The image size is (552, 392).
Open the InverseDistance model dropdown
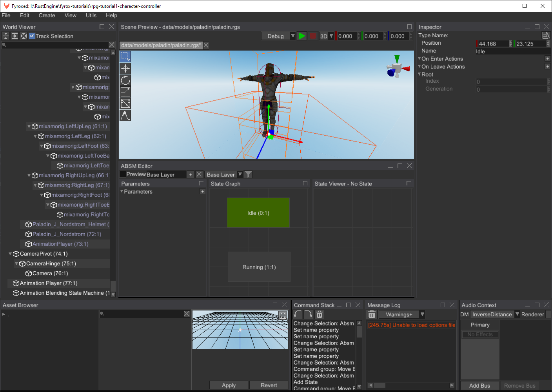click(x=496, y=314)
